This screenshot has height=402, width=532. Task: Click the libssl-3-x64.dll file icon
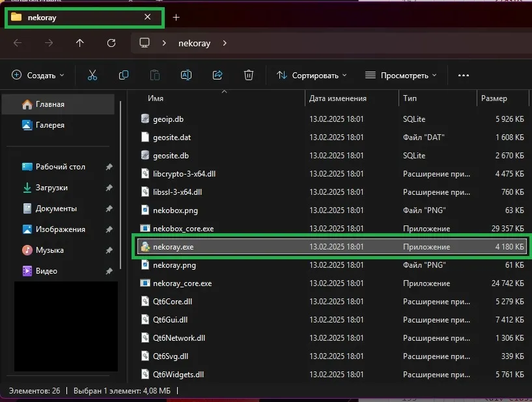[145, 192]
